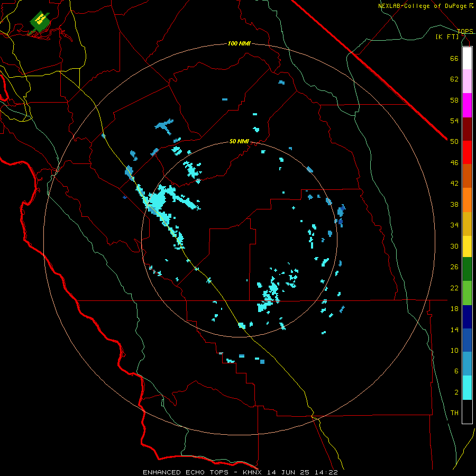Click the gold legend color block

467,224
